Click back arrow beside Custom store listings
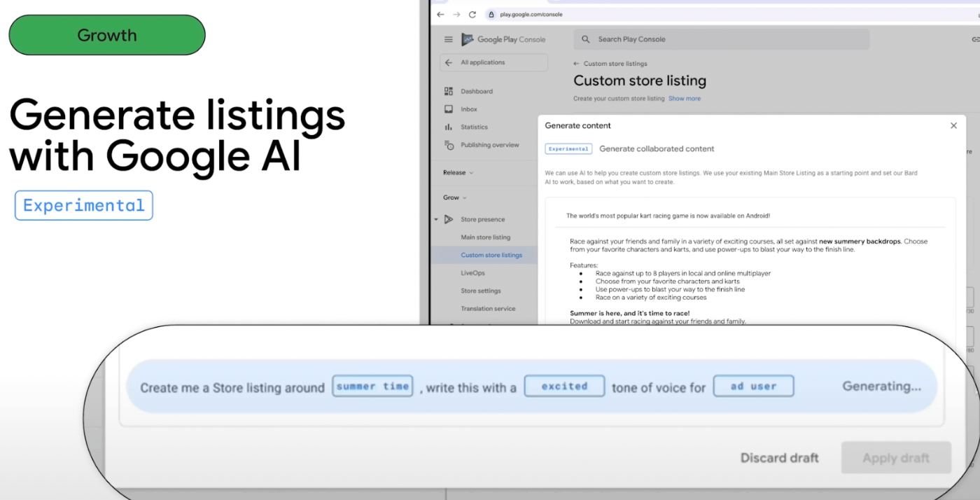980x500 pixels. pyautogui.click(x=577, y=64)
